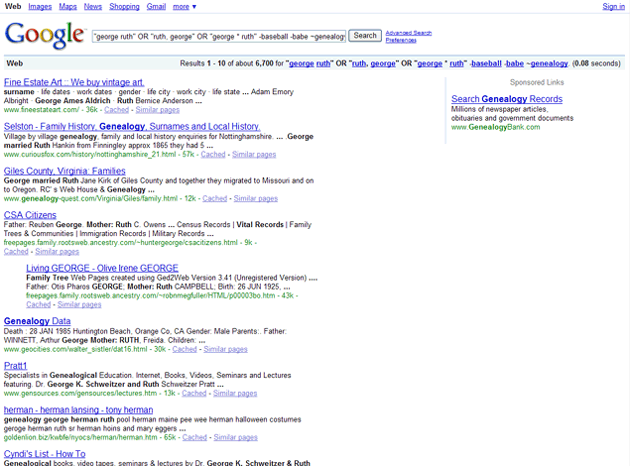Screen dimensions: 630x466
Task: Show Similar pages for gensources.com result
Action: point(235,393)
